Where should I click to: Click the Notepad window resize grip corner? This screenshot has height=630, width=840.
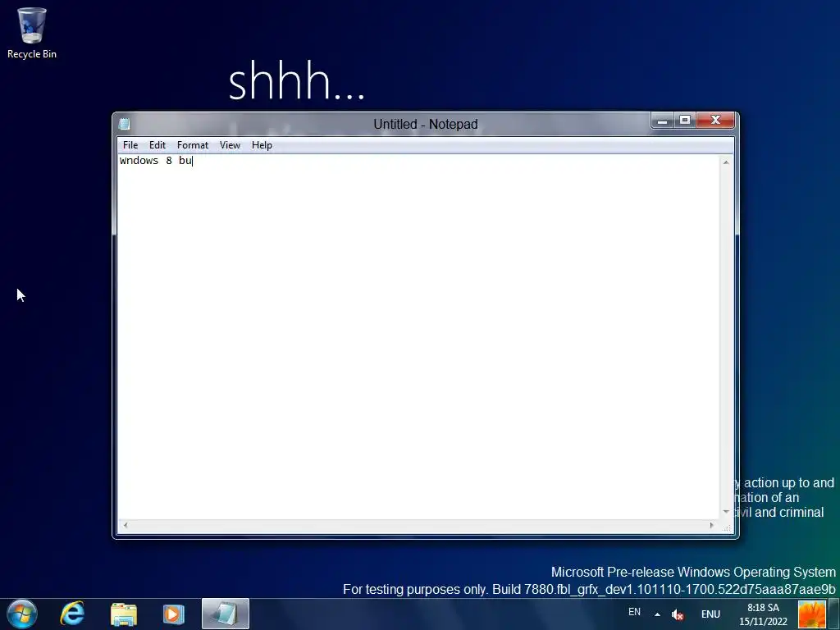coord(727,528)
